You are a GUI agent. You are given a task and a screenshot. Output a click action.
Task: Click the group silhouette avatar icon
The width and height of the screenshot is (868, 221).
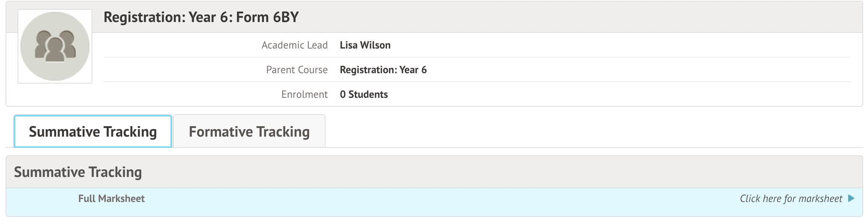[x=55, y=46]
